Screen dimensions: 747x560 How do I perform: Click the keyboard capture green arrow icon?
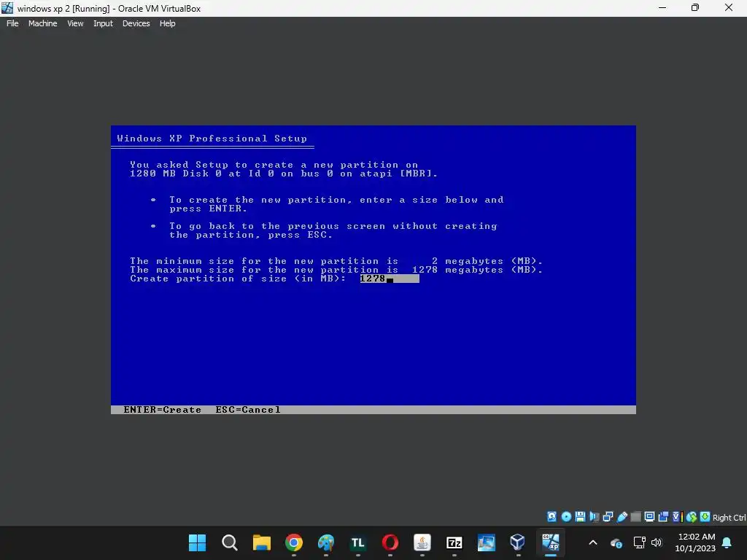pyautogui.click(x=705, y=517)
